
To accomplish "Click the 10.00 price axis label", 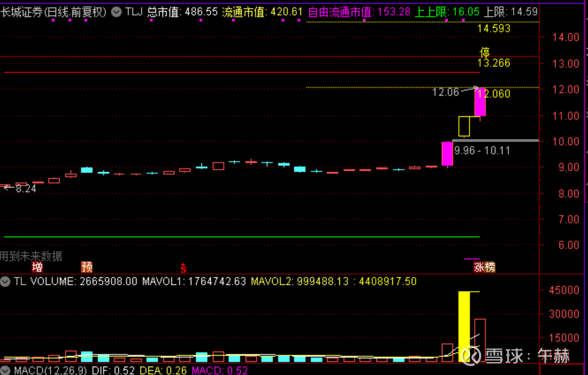I will [x=566, y=142].
